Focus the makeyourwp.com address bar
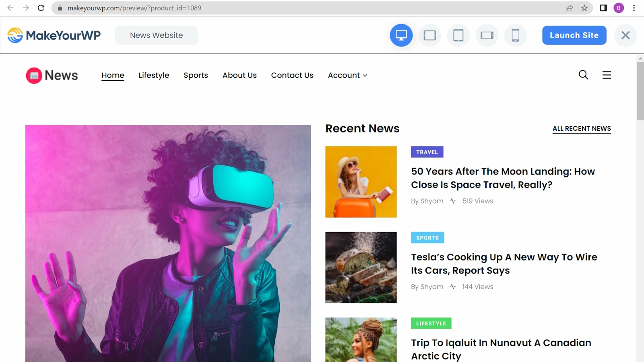This screenshot has width=644, height=362. coord(322,8)
